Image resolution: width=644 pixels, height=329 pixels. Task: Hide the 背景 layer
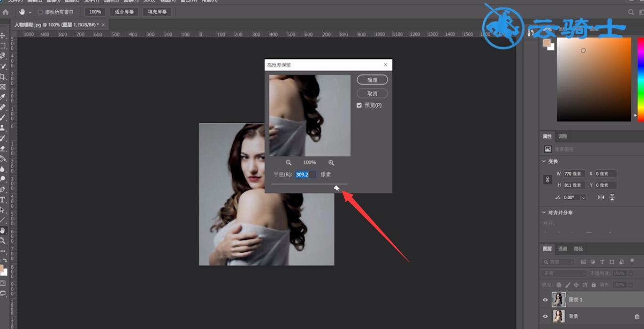[545, 316]
